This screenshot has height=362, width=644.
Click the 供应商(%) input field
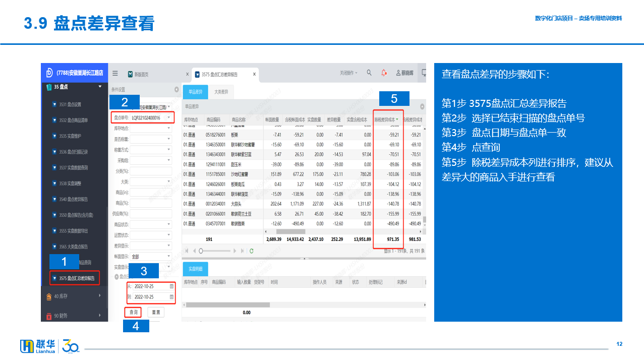tap(151, 214)
